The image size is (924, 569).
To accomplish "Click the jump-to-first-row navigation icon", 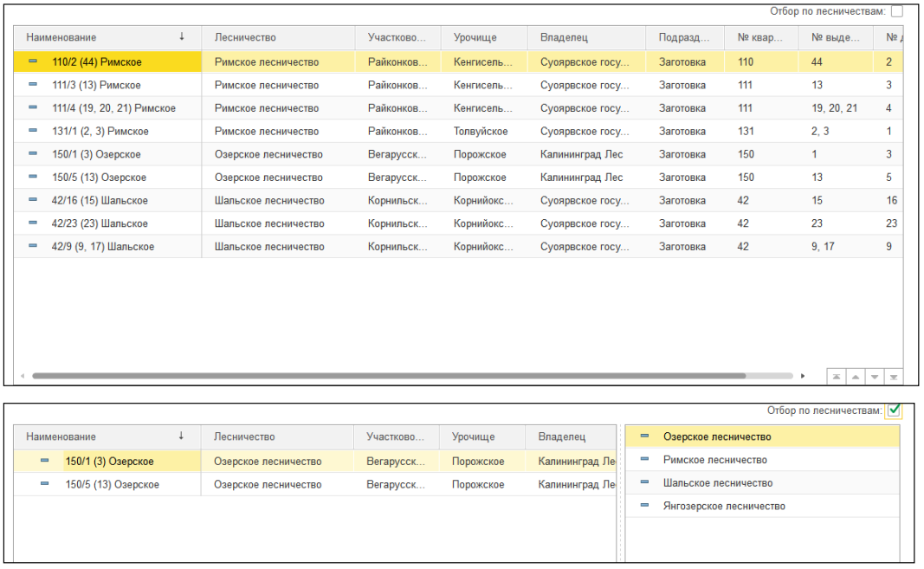I will 837,377.
